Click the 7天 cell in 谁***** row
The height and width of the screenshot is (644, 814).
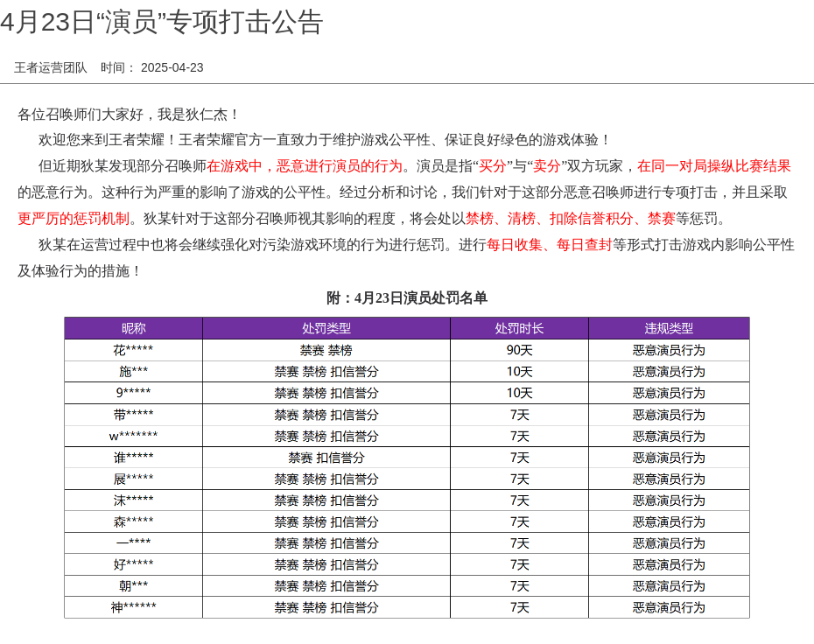pos(519,458)
